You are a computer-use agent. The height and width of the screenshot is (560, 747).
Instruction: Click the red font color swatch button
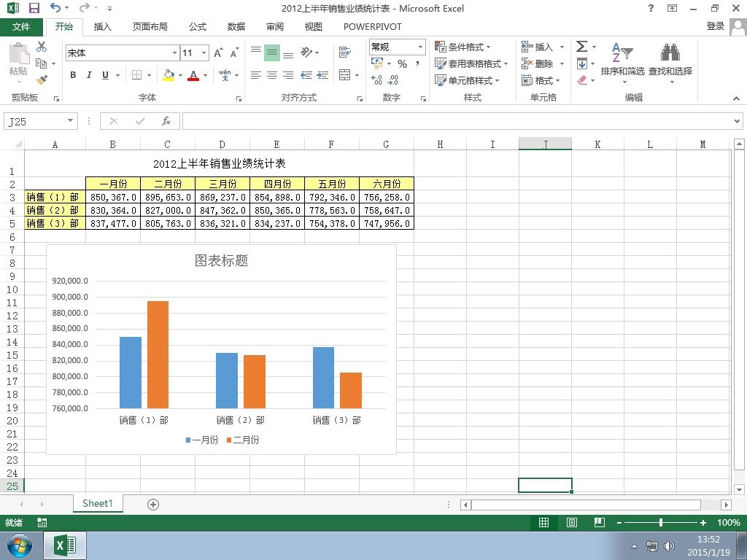pyautogui.click(x=193, y=75)
